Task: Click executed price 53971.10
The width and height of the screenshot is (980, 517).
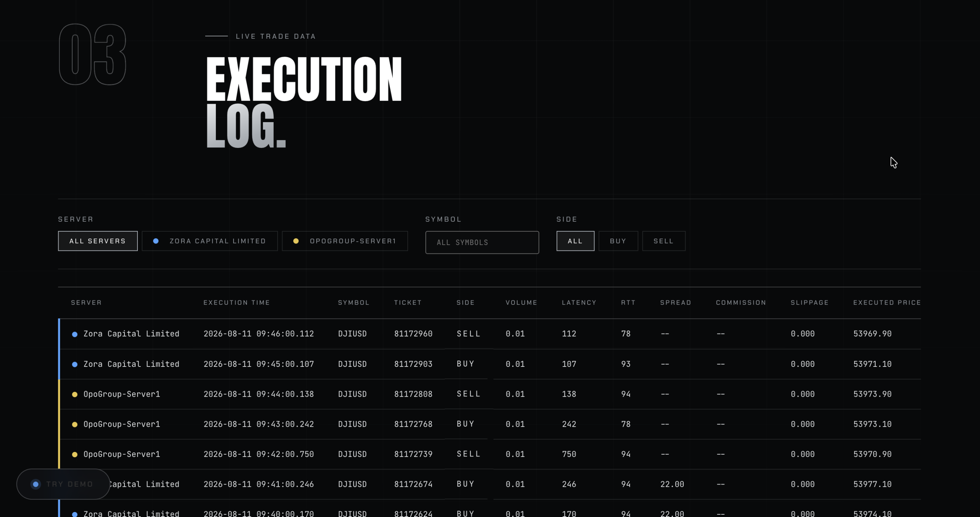Action: pos(872,364)
